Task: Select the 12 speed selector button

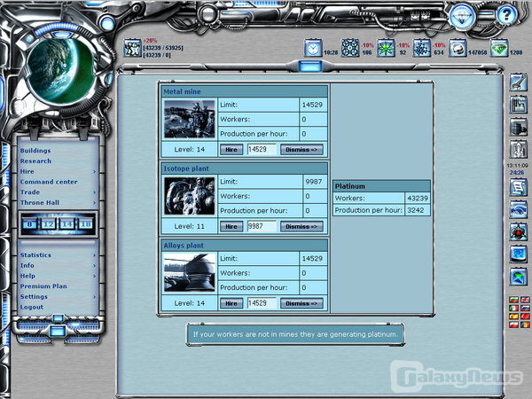Action: click(48, 224)
